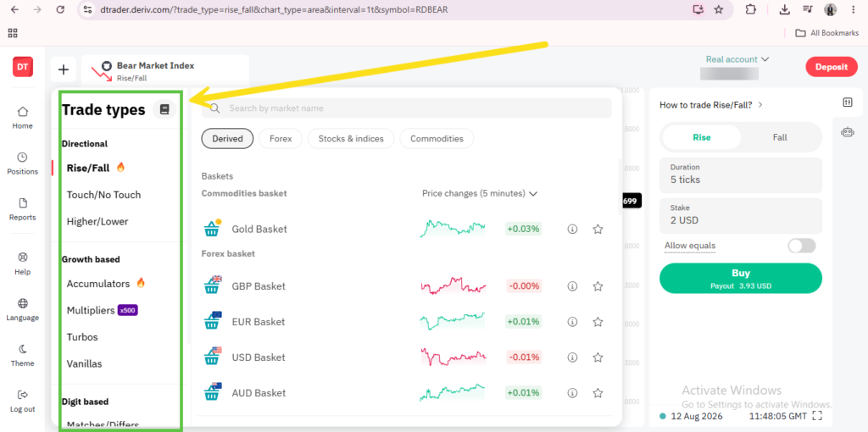This screenshot has width=868, height=432.
Task: Expand How to trade Rise/Fall chevron
Action: (760, 104)
